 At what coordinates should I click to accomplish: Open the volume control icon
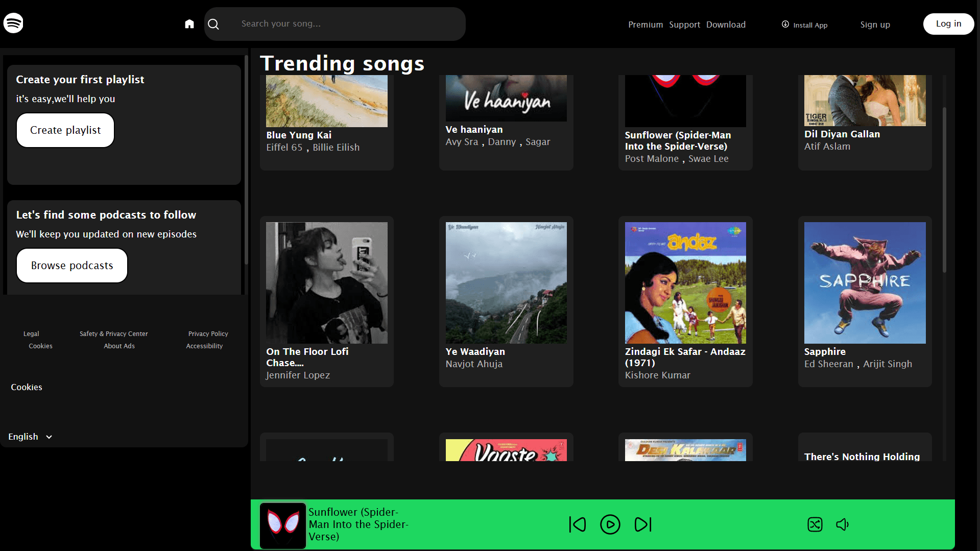pyautogui.click(x=842, y=524)
